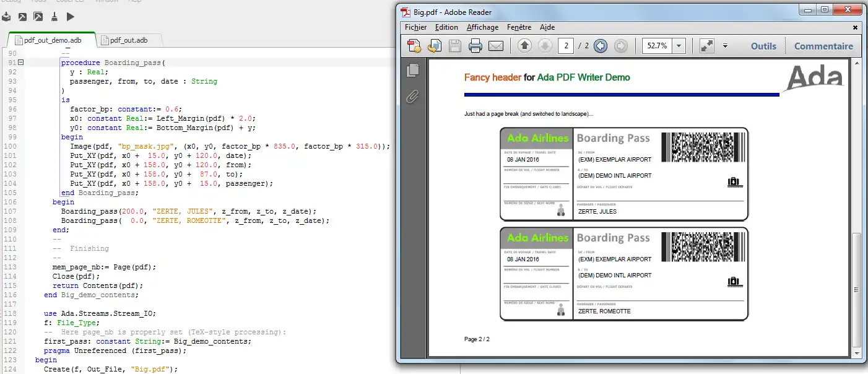The height and width of the screenshot is (374, 868).
Task: Go to previous page with up arrow
Action: [524, 46]
